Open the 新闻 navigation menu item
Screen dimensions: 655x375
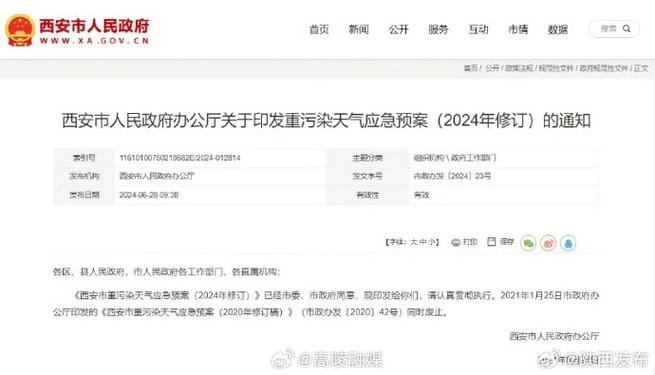(359, 29)
